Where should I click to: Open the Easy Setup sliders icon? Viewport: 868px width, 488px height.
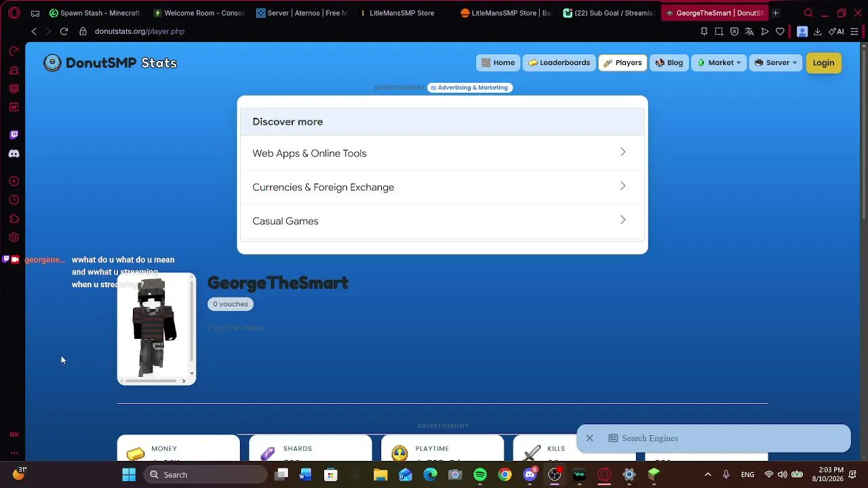tap(854, 31)
